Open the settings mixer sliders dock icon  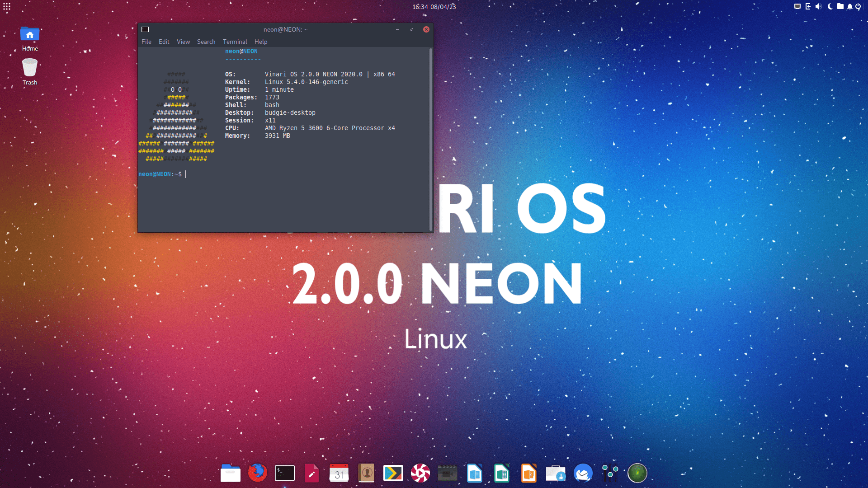tap(610, 473)
